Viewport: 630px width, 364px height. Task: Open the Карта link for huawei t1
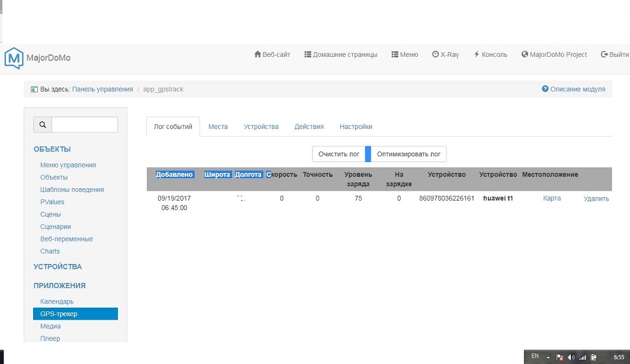tap(552, 198)
